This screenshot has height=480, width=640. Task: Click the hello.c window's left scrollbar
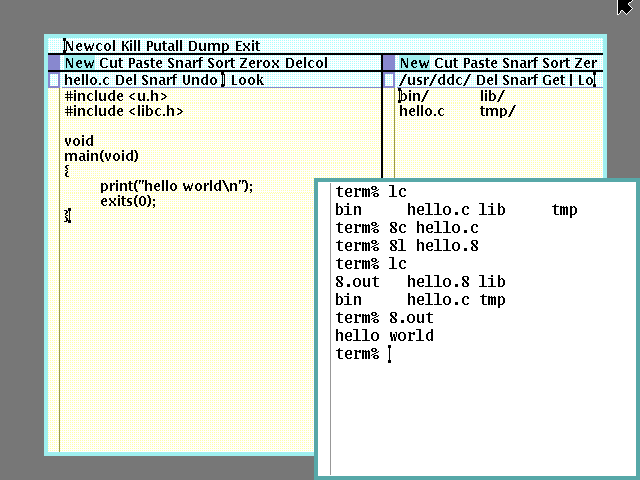[x=54, y=300]
